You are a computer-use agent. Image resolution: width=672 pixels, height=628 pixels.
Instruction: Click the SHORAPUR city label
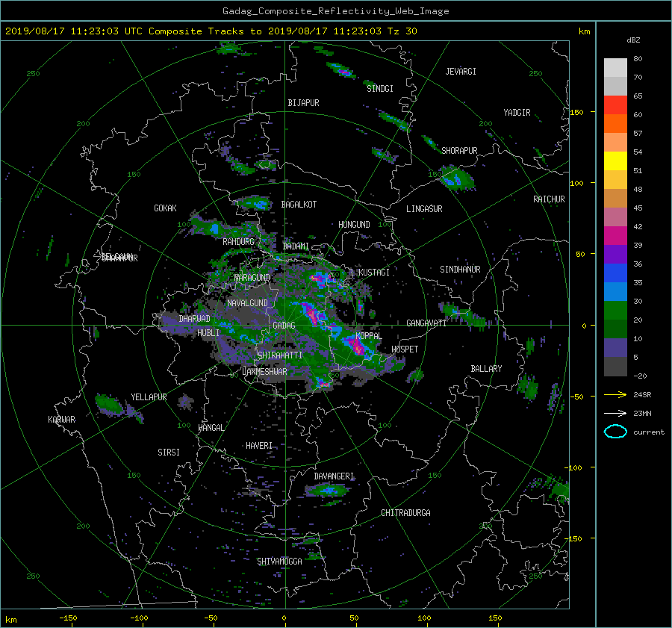(x=459, y=151)
